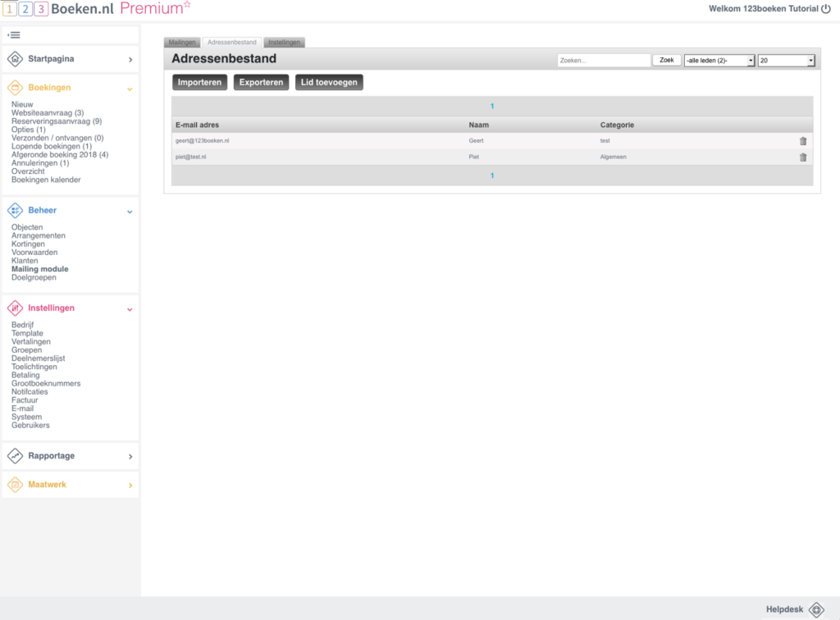The height and width of the screenshot is (620, 840).
Task: Open Boekingen kalender
Action: (46, 180)
